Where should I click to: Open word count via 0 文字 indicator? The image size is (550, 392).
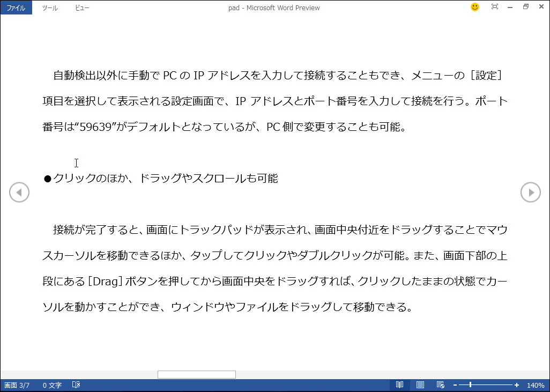pos(52,384)
